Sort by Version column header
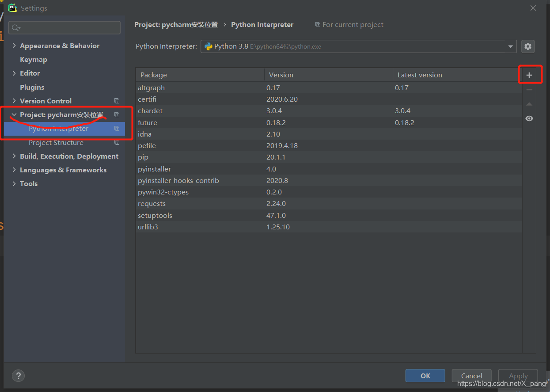Image resolution: width=550 pixels, height=392 pixels. click(x=329, y=75)
